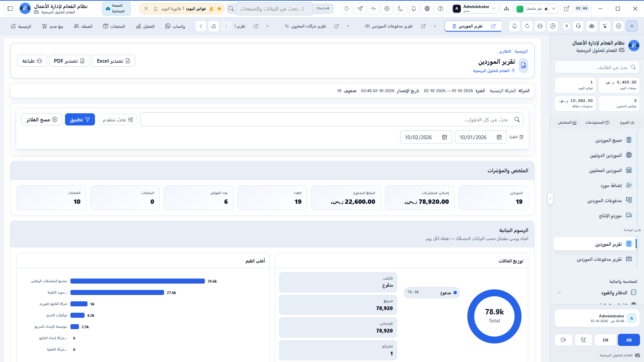This screenshot has width=644, height=362.
Task: Clear filters with مسح الفلاتر
Action: [42, 120]
